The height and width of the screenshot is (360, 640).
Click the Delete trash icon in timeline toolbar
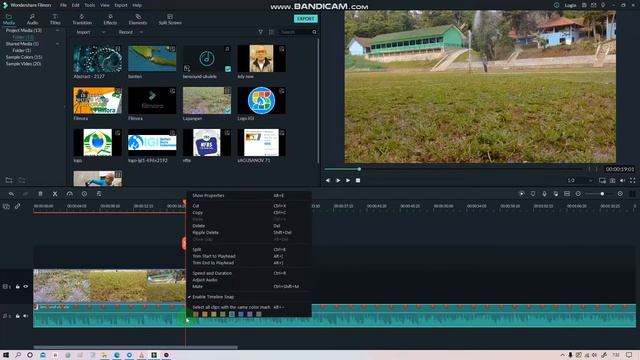tap(40, 194)
